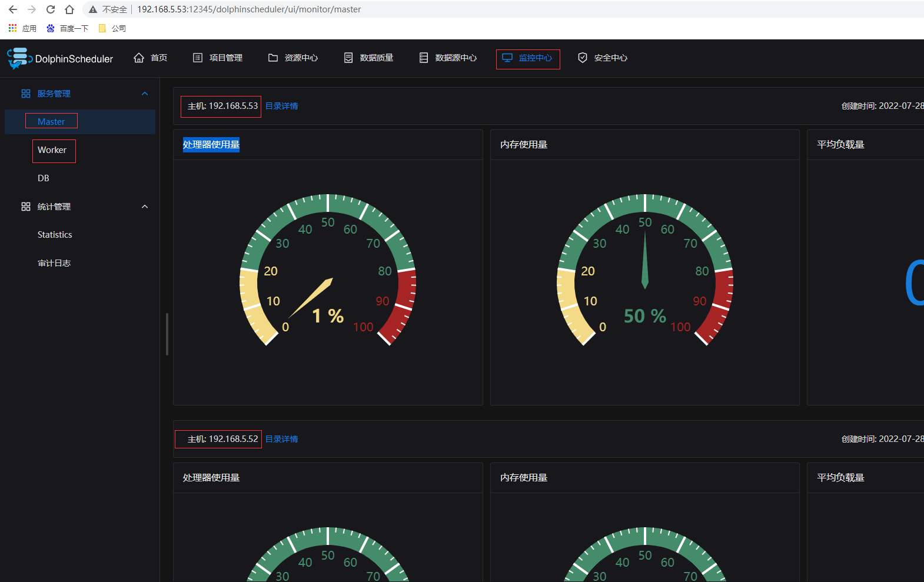
Task: Click the home icon beside 首页
Action: [x=139, y=58]
